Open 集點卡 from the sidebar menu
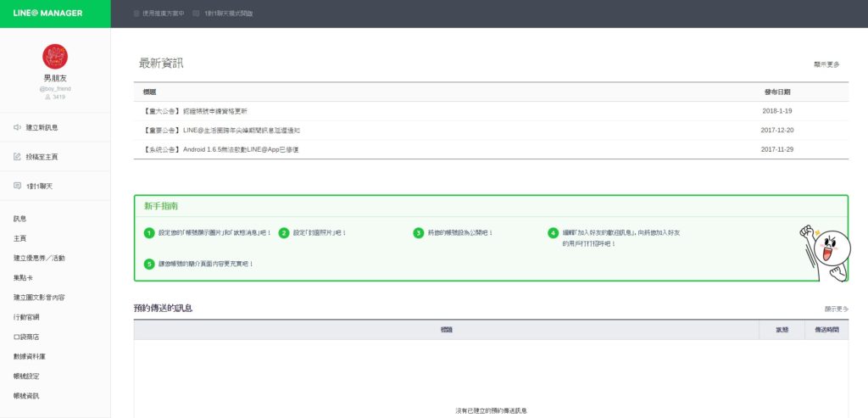Image resolution: width=868 pixels, height=418 pixels. coord(23,277)
